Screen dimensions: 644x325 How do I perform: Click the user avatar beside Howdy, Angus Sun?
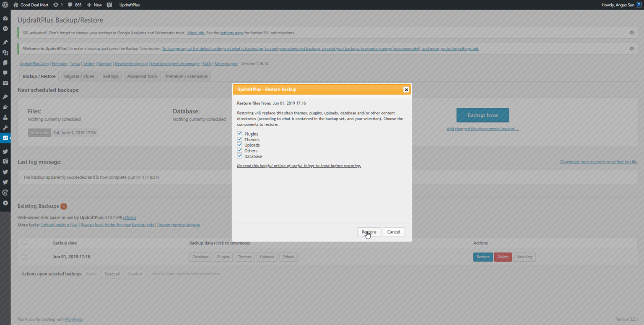coord(639,5)
